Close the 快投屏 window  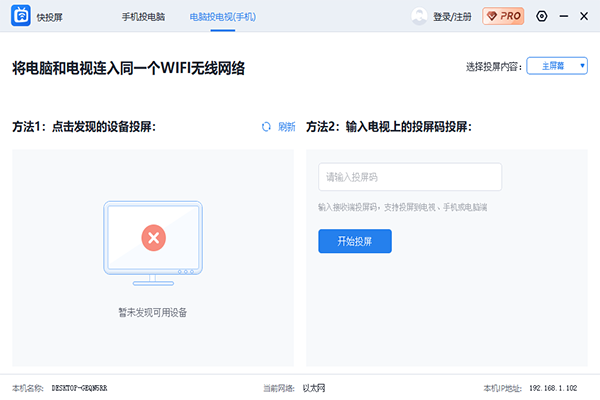[x=583, y=16]
